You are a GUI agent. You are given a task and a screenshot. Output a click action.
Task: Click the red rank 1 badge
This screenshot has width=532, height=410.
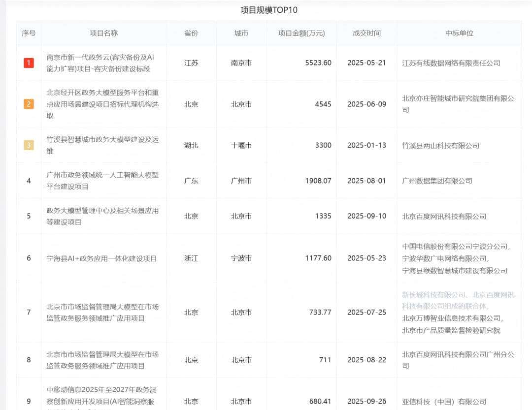[x=28, y=63]
